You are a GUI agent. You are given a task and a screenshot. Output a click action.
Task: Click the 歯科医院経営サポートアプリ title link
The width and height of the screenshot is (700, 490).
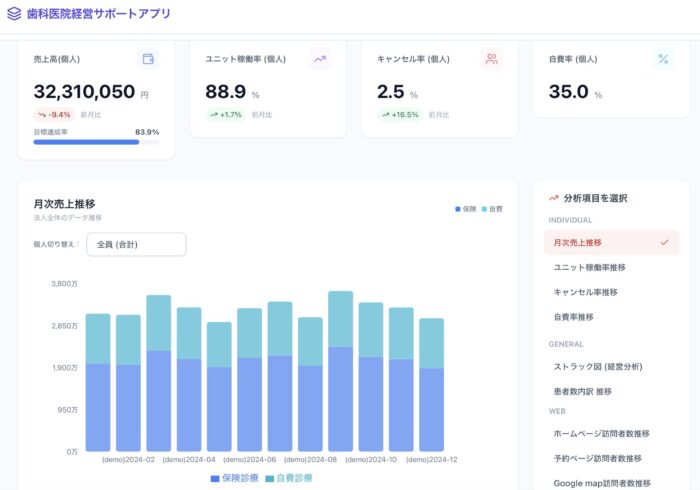tap(98, 14)
